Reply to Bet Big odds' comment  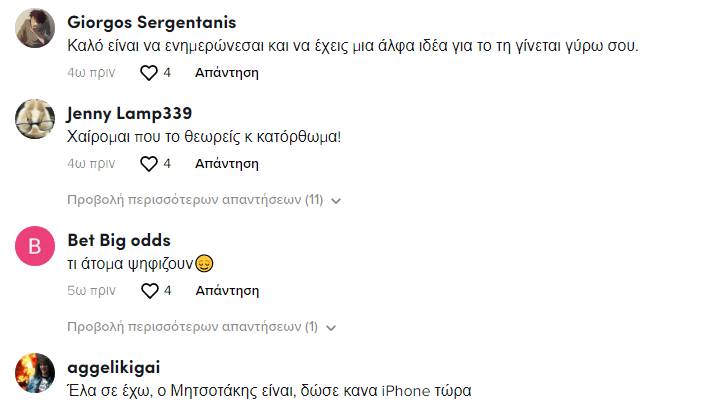pyautogui.click(x=226, y=291)
